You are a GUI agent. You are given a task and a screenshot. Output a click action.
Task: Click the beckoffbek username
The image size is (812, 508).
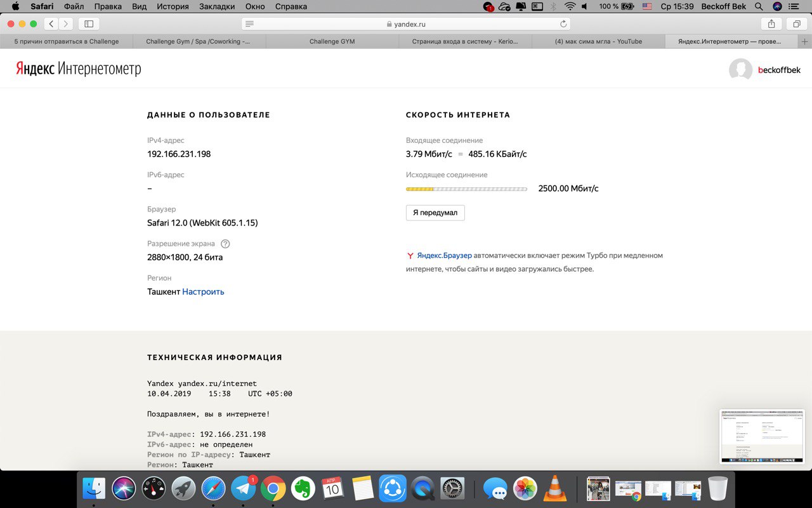(x=780, y=70)
